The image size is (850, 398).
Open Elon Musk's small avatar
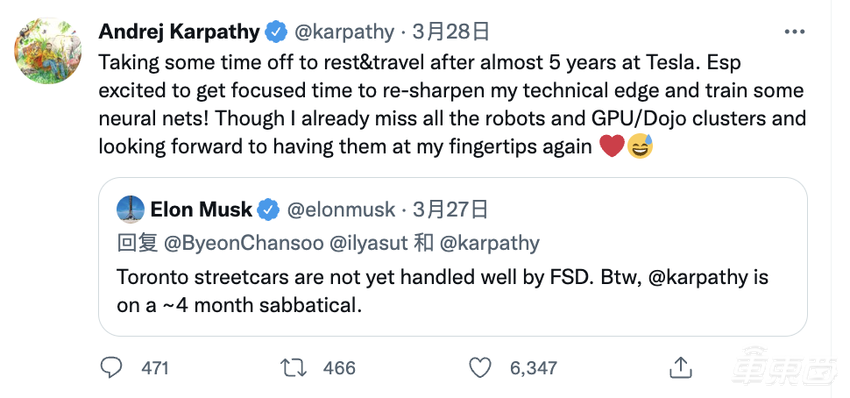point(131,210)
